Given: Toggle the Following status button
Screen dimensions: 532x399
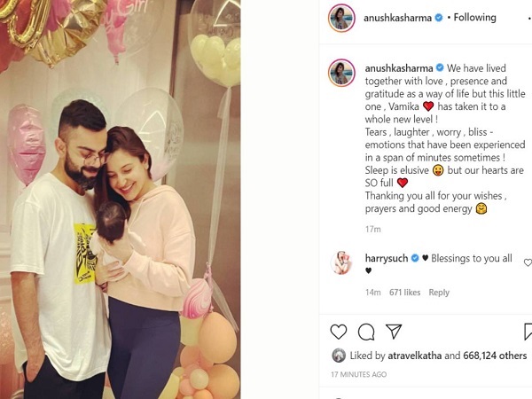Looking at the screenshot, I should tap(475, 18).
